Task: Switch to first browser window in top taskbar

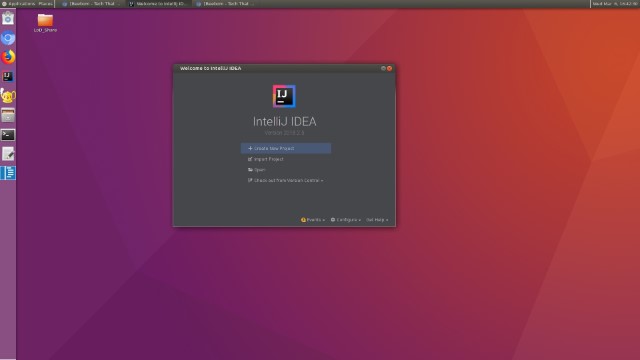Action: [x=90, y=4]
